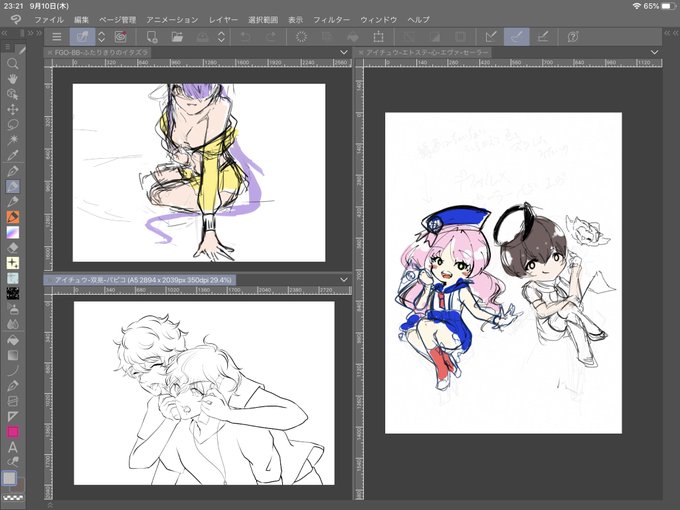Image resolution: width=680 pixels, height=510 pixels.
Task: Open the ウィンドウ menu
Action: pyautogui.click(x=379, y=20)
